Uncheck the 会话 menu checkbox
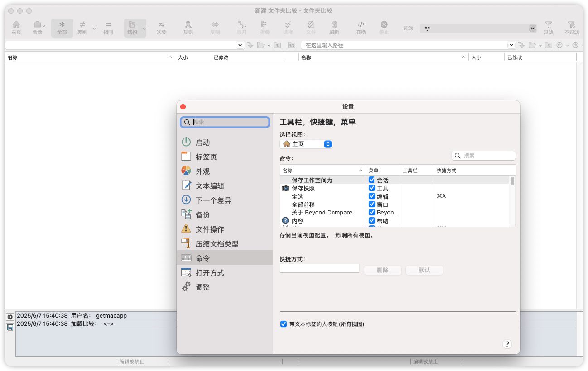Screen dimensions: 588x371 [x=372, y=180]
